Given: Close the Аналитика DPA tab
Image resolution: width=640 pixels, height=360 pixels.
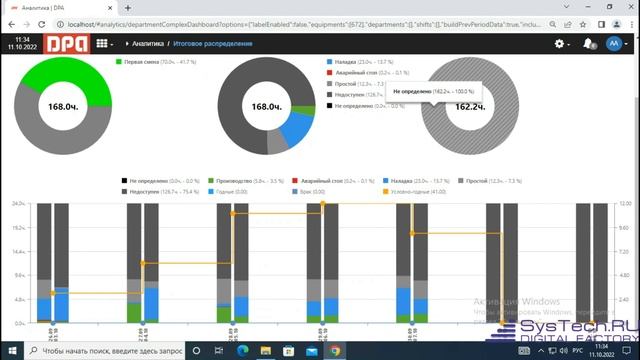Looking at the screenshot, I should click(x=110, y=8).
